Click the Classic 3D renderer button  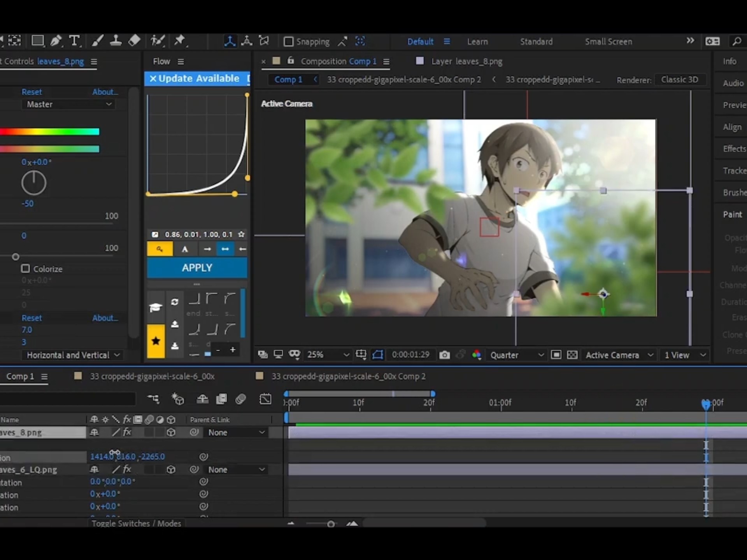click(680, 80)
